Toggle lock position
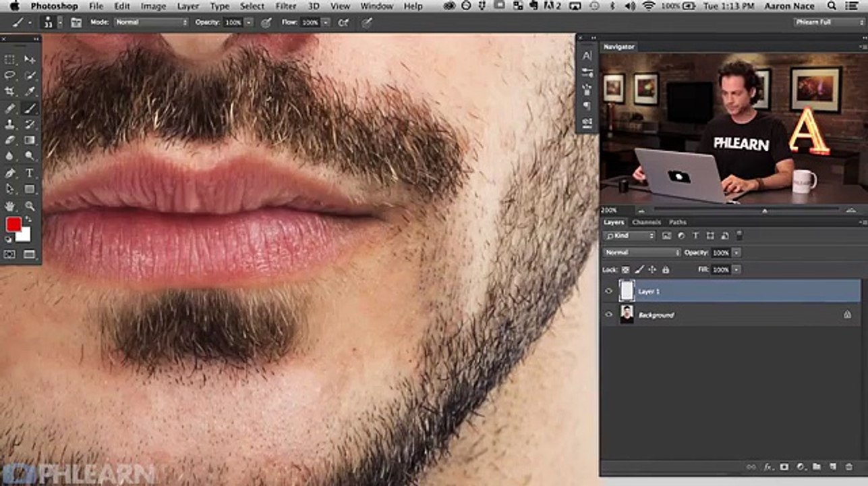Screen dimensions: 868x486 pyautogui.click(x=652, y=269)
